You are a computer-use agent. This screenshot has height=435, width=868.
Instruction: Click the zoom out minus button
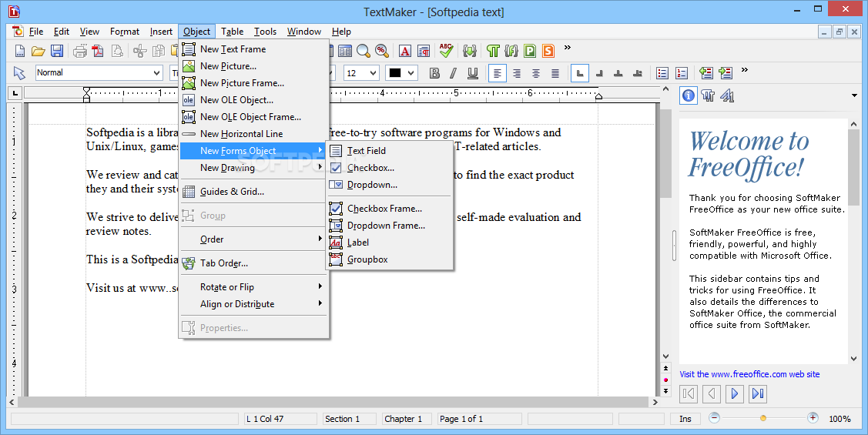coord(714,418)
